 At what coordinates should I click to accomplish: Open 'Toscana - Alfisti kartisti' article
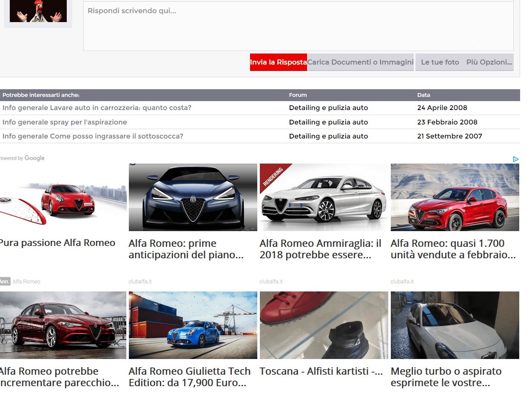click(x=321, y=371)
